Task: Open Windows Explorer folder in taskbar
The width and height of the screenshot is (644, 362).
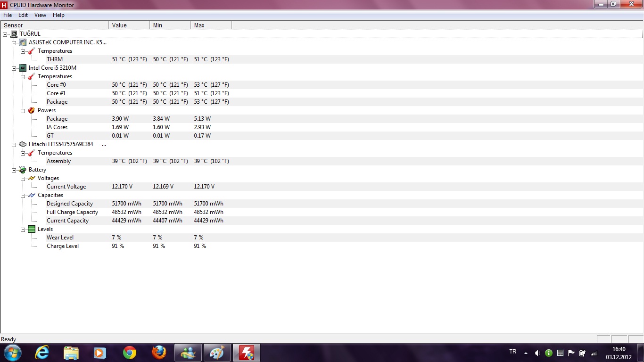Action: [71, 353]
